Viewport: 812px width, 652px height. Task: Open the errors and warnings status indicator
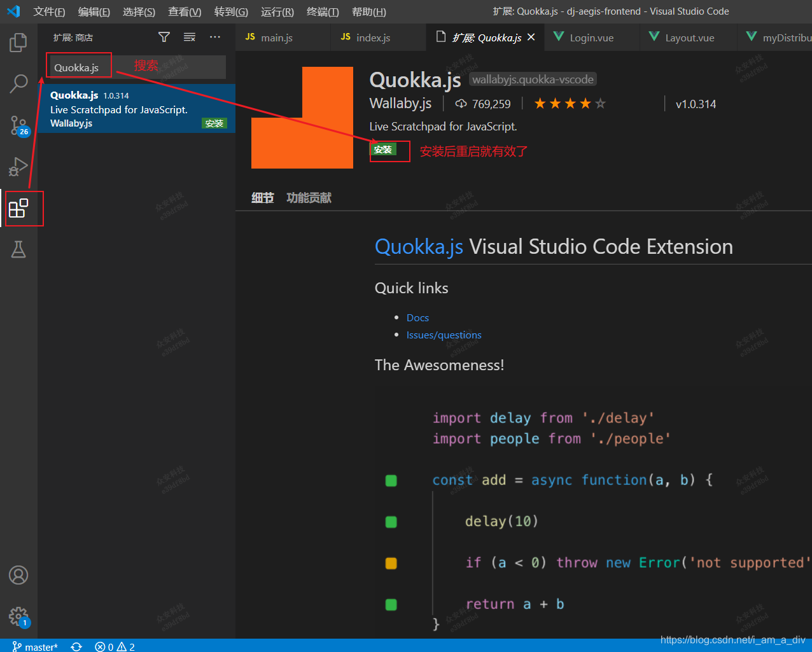(115, 646)
